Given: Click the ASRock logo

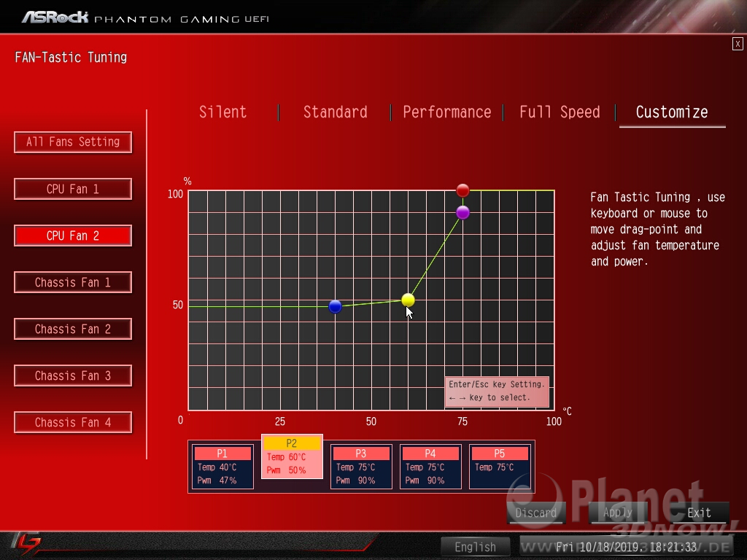Looking at the screenshot, I should coord(55,17).
